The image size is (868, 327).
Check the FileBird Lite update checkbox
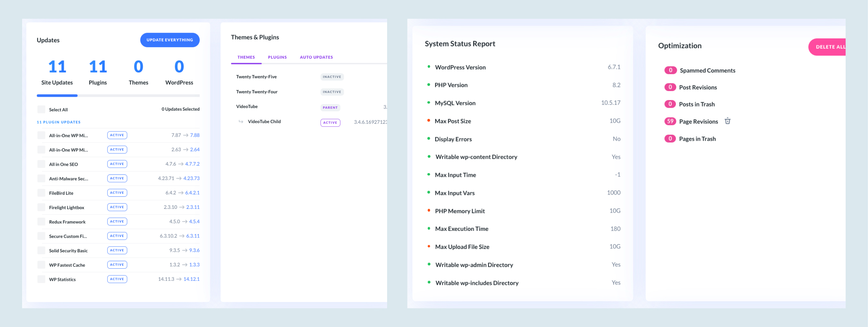coord(41,193)
